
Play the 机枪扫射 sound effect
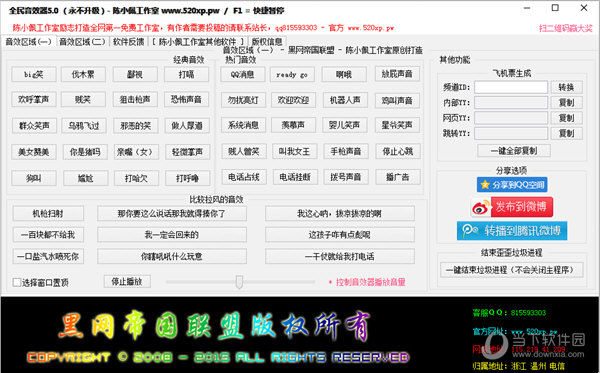(48, 213)
